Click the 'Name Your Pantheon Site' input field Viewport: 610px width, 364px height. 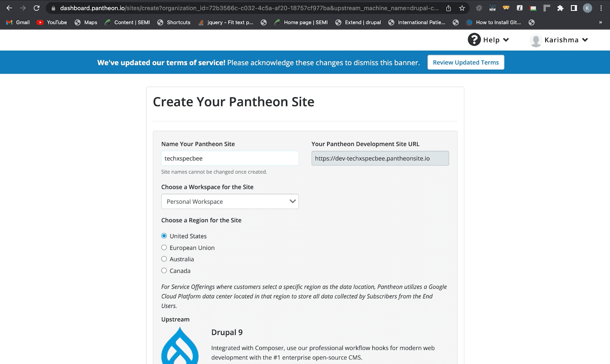(x=230, y=158)
